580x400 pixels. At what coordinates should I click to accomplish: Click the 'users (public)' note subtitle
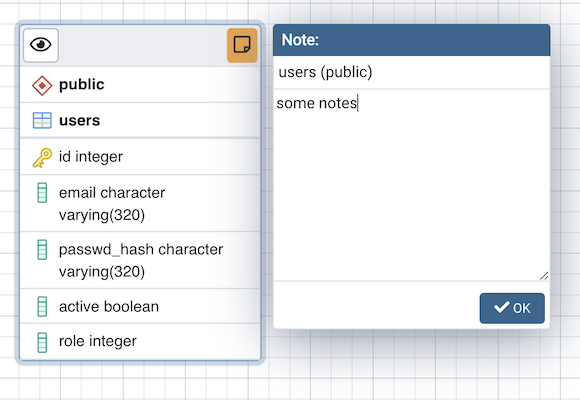[x=325, y=72]
